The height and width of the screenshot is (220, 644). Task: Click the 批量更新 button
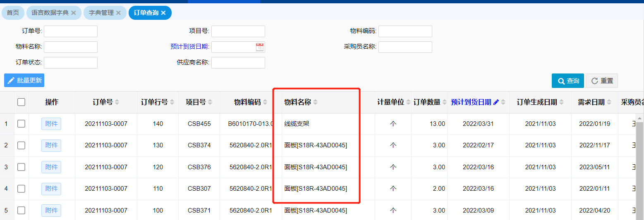tap(24, 80)
